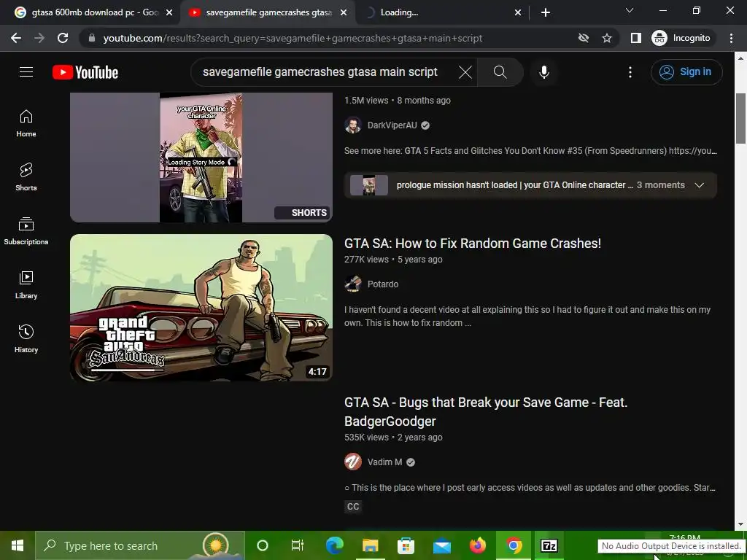Close the Loading... tab
Image resolution: width=747 pixels, height=560 pixels.
pyautogui.click(x=518, y=12)
